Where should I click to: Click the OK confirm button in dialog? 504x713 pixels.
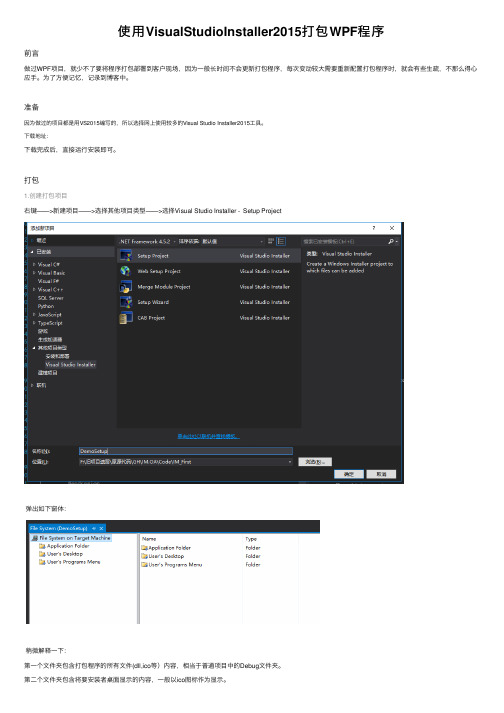point(349,474)
